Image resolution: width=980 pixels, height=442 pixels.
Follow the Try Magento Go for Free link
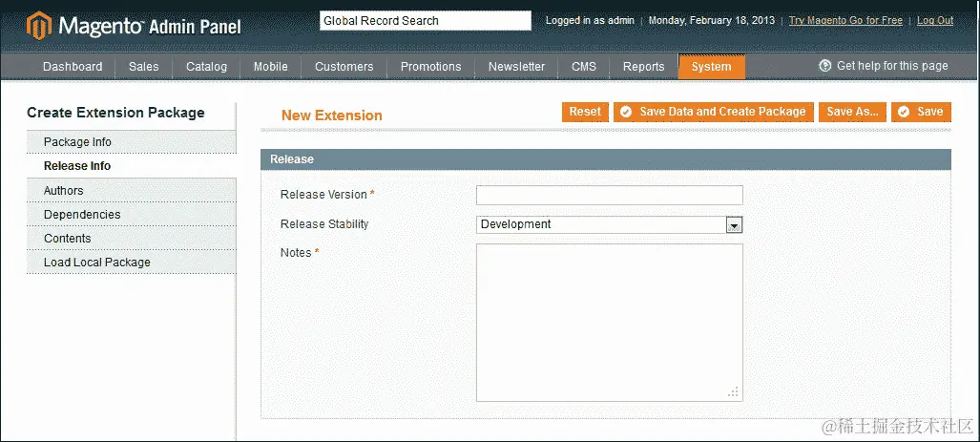pos(845,21)
